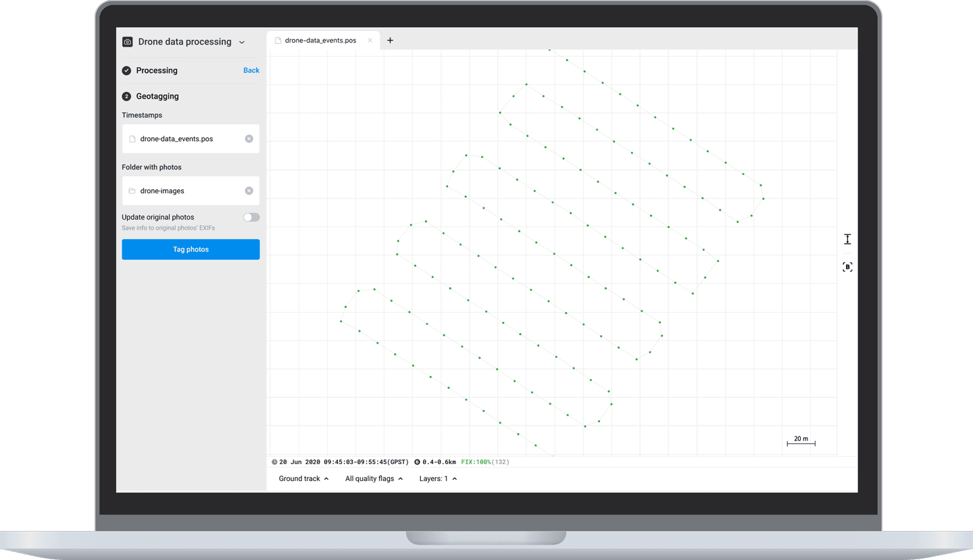The image size is (973, 560).
Task: Switch to drone-data_events.pos tab
Action: [320, 41]
